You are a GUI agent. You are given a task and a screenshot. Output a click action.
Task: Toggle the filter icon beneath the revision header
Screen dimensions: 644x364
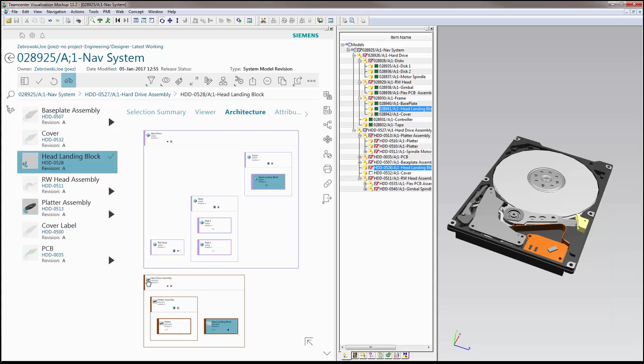(x=151, y=81)
